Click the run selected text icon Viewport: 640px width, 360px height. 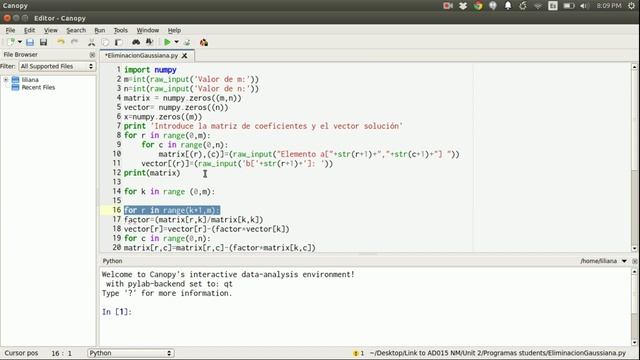tap(187, 42)
